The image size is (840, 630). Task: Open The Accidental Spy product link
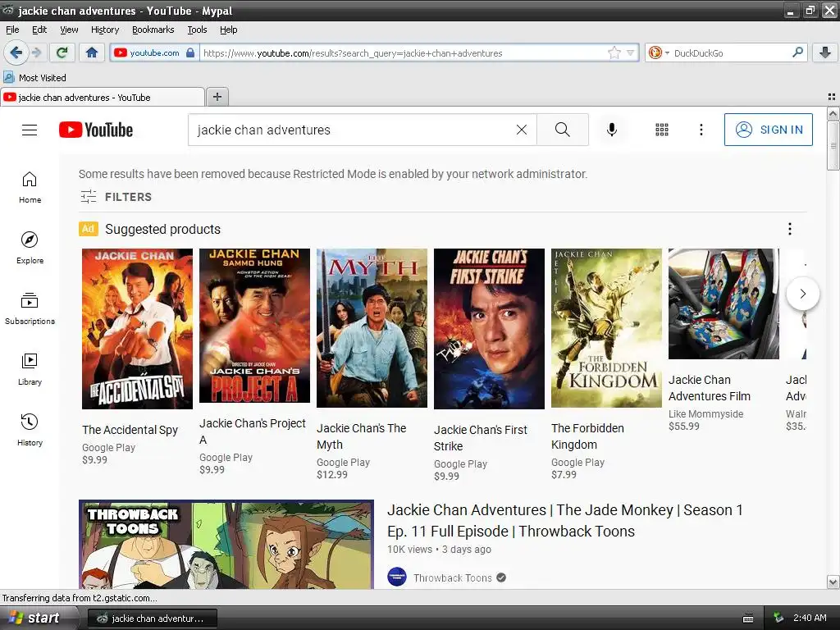(x=130, y=430)
